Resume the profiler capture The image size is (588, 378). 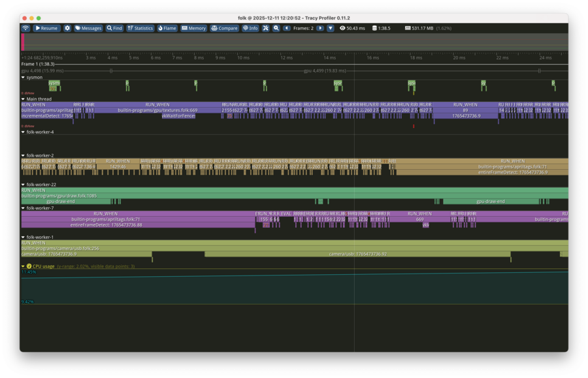[x=46, y=28]
